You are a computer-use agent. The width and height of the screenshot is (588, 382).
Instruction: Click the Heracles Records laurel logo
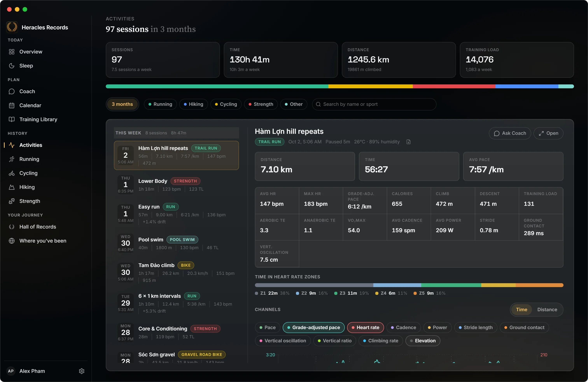click(x=12, y=27)
